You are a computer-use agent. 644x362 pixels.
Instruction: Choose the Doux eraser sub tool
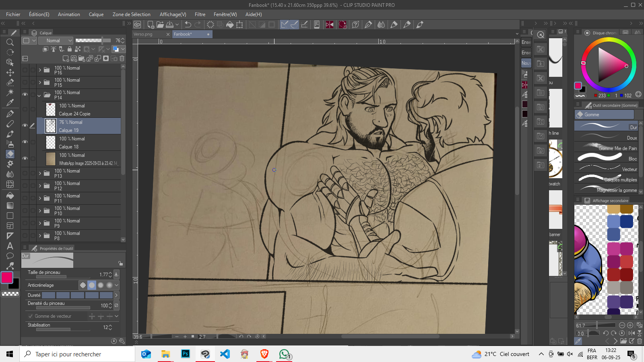click(x=606, y=137)
